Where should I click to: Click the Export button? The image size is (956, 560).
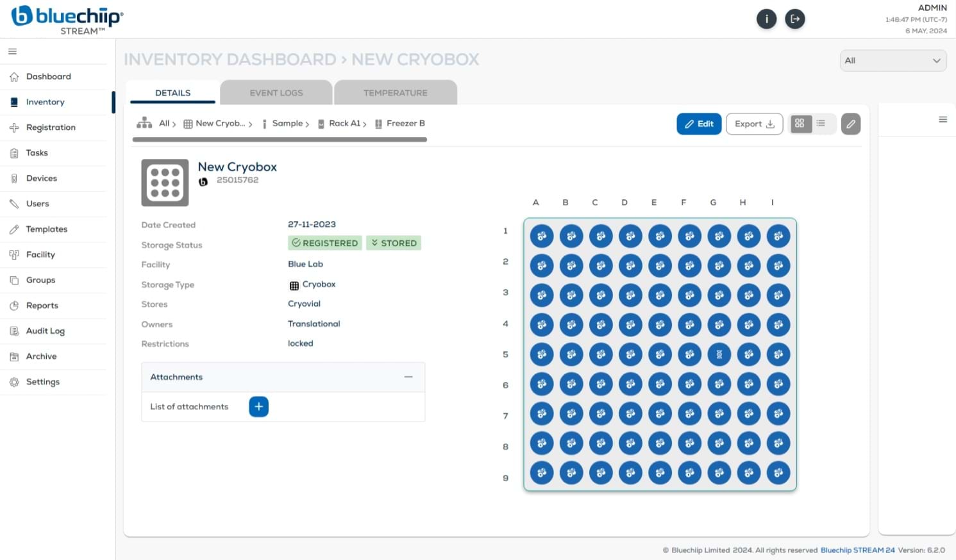[x=754, y=124]
